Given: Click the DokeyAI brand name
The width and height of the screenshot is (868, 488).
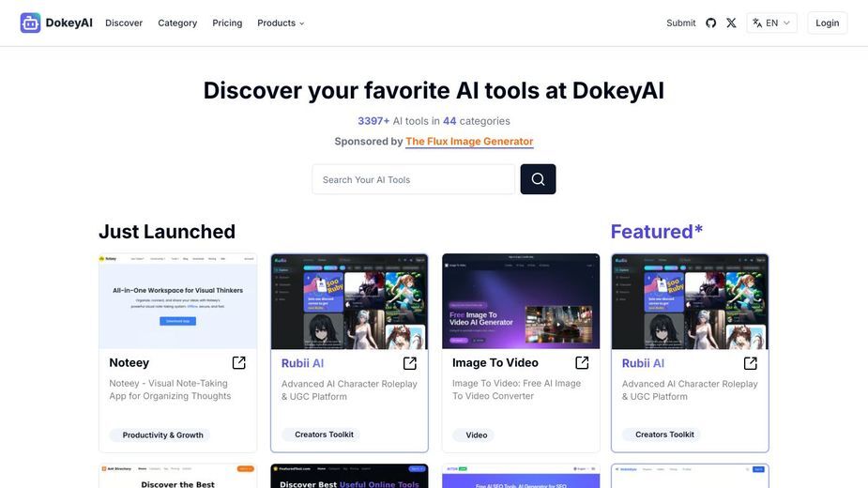Looking at the screenshot, I should pos(69,23).
